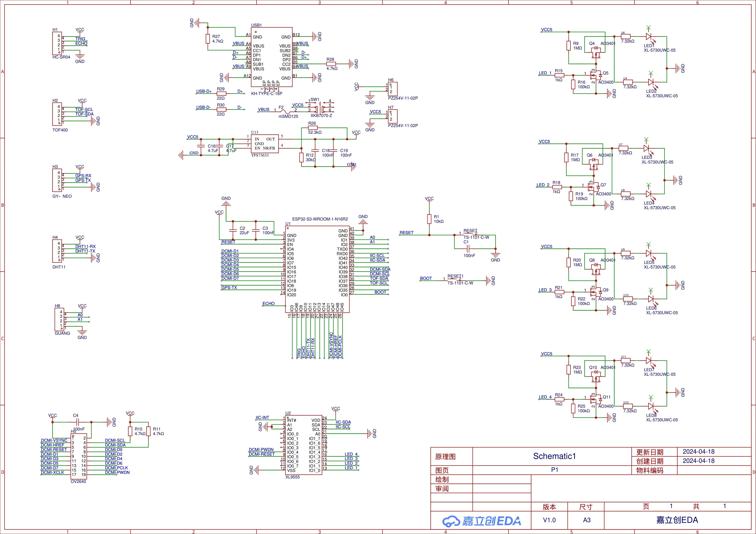Click resistor R26 52.3kΩ symbol
This screenshot has width=756, height=534.
[x=312, y=128]
